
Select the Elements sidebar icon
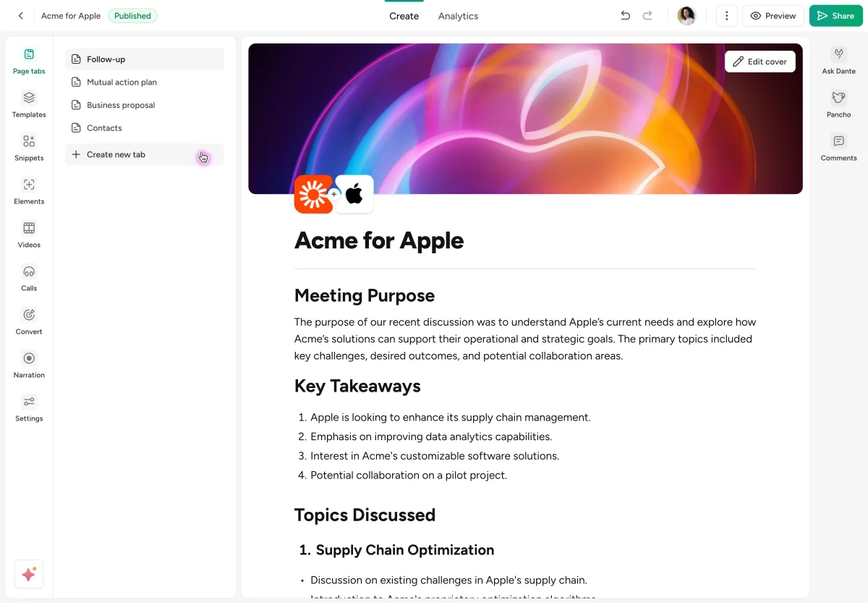point(29,191)
